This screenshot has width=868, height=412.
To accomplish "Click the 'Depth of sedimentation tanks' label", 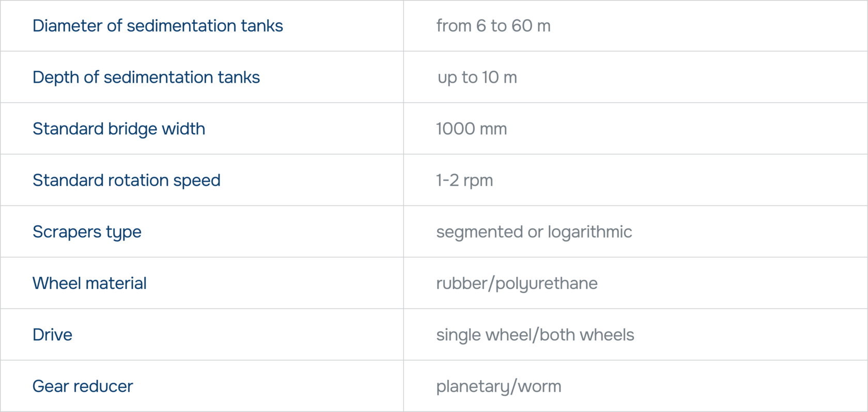I will click(146, 77).
